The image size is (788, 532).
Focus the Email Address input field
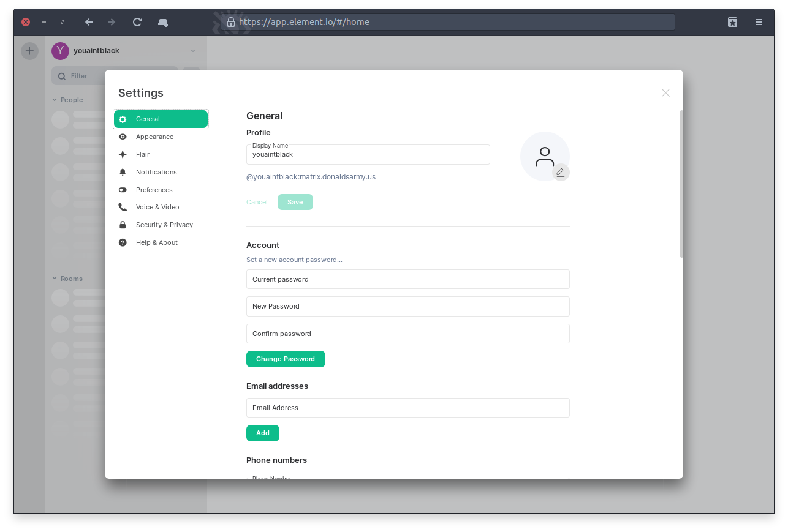click(407, 408)
